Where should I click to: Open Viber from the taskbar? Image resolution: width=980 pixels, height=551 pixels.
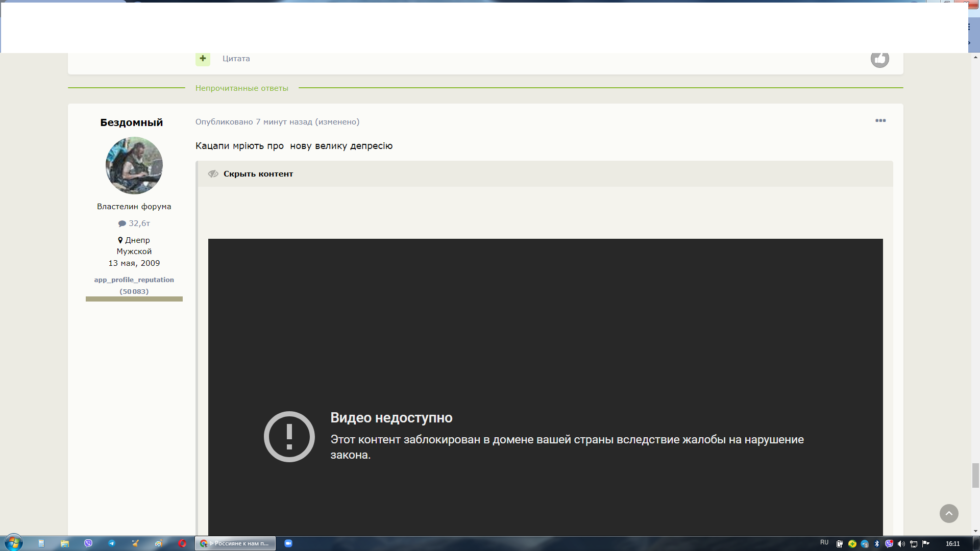pos(88,543)
